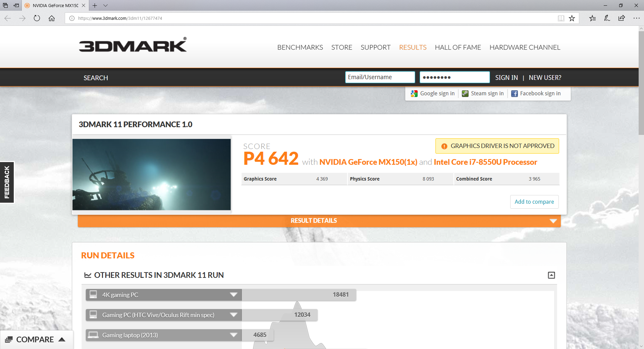The width and height of the screenshot is (644, 349).
Task: Open the favorites hub icon
Action: [592, 18]
